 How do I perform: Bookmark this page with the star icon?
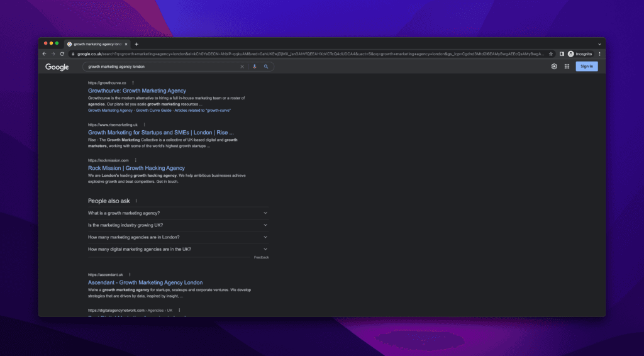tap(551, 54)
